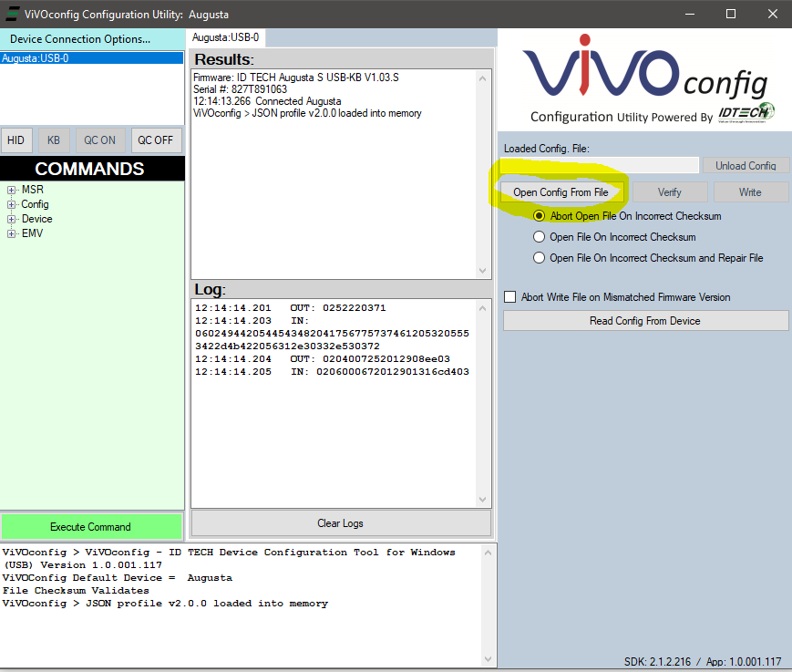The width and height of the screenshot is (792, 672).
Task: Select Augusta:USB-0 in the device list
Action: pos(91,58)
